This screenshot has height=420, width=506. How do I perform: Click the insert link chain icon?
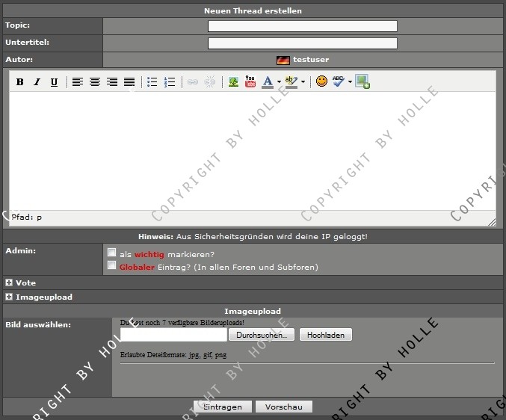click(x=192, y=82)
